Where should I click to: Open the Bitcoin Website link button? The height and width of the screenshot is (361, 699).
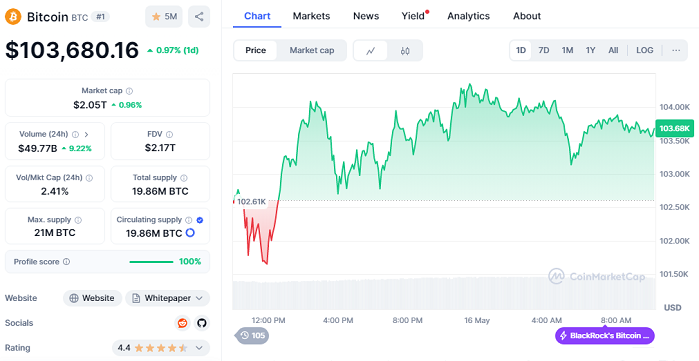coord(92,298)
